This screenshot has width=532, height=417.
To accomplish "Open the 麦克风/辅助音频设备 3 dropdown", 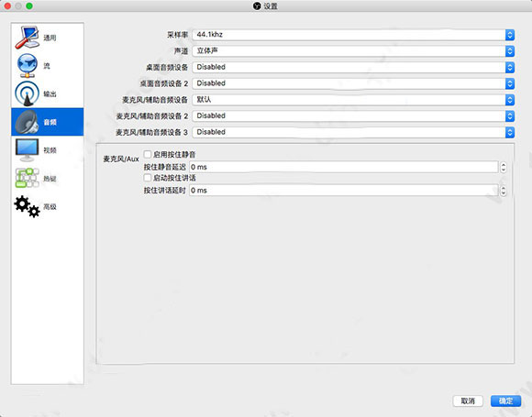I will coord(353,132).
